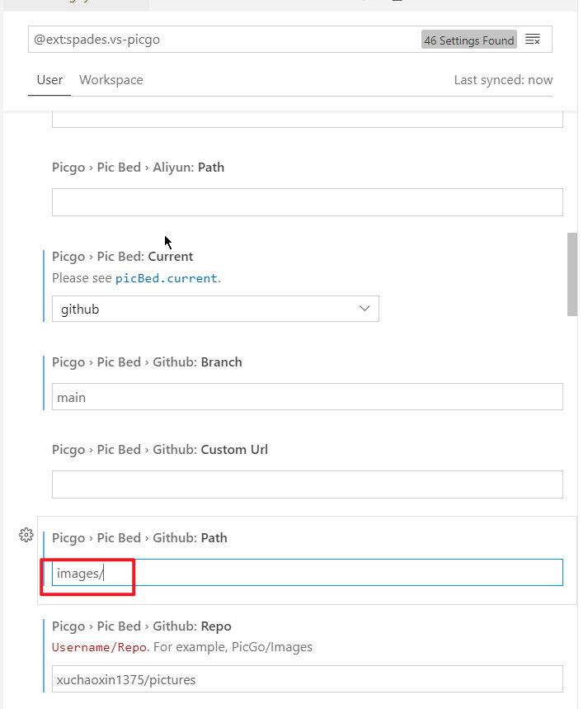This screenshot has width=588, height=709.
Task: Click the Picgo Pic Bed Github: Repo heading
Action: point(142,626)
